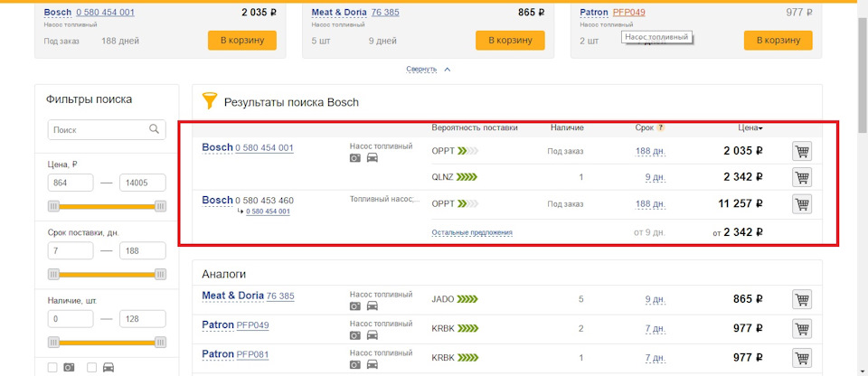Viewport: 868px width, 376px height.
Task: Open photo icon for Patron PFP049 row
Action: tap(355, 335)
